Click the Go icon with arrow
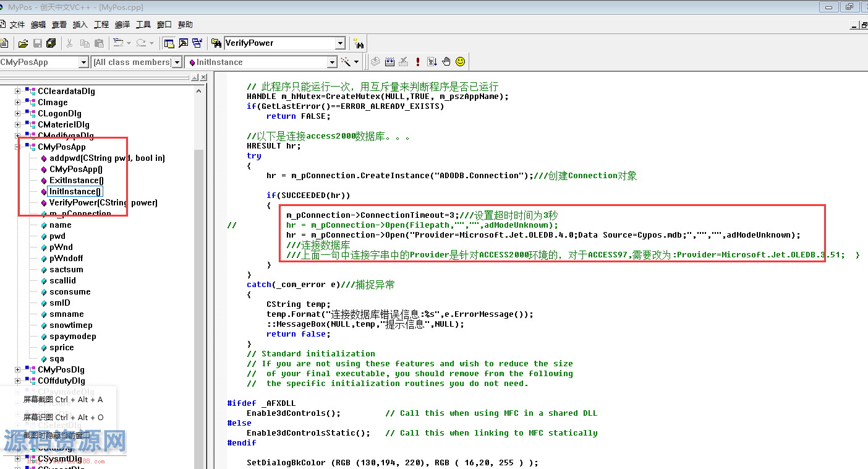The image size is (868, 469). [432, 62]
